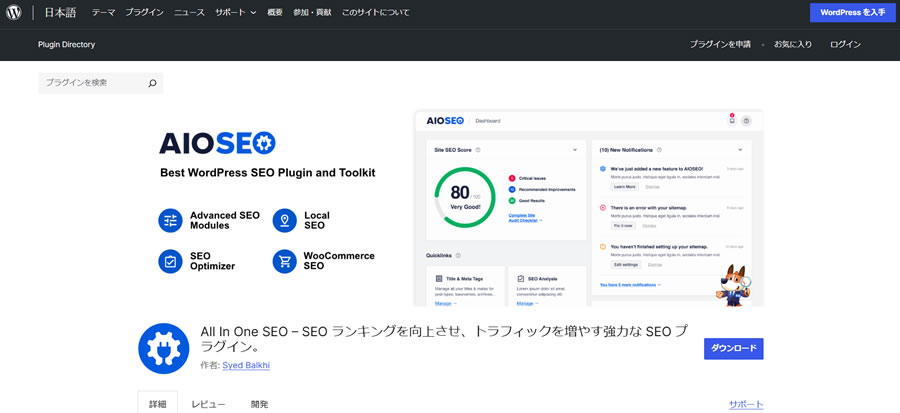Switch to the 開発 tab

(x=259, y=404)
